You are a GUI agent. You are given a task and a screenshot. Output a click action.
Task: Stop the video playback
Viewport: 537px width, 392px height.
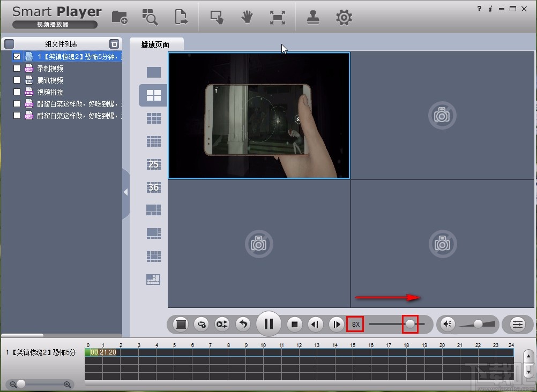coord(294,324)
